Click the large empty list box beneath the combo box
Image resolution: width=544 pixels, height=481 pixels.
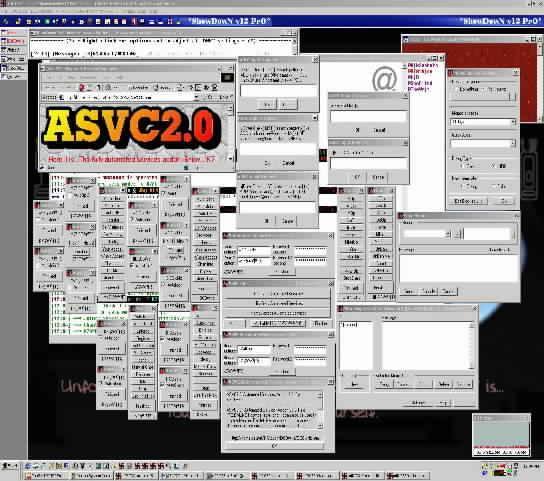pyautogui.click(x=459, y=268)
